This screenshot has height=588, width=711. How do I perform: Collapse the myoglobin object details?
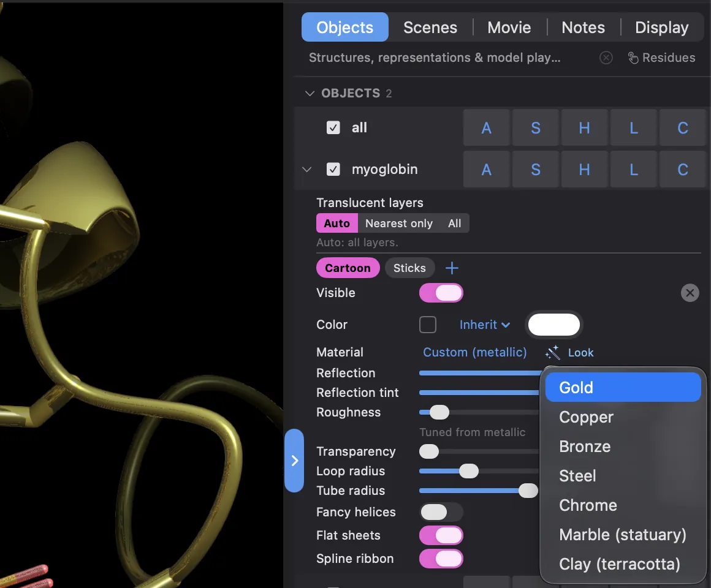pos(307,170)
